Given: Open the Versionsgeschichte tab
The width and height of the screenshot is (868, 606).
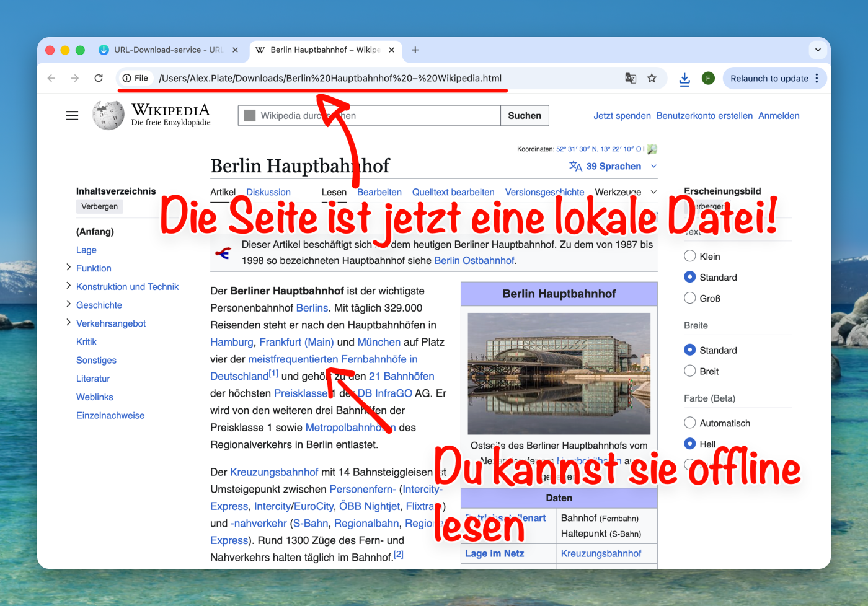Looking at the screenshot, I should click(544, 192).
